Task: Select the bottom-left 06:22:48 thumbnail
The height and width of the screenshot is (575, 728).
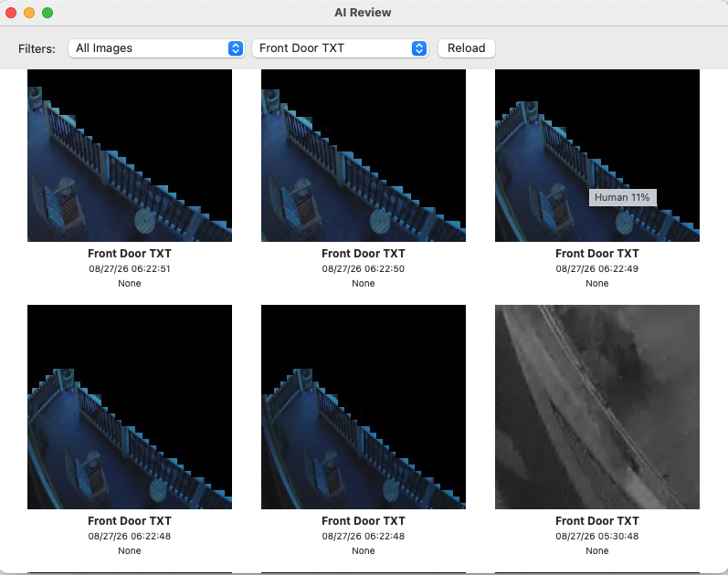Action: (x=130, y=407)
